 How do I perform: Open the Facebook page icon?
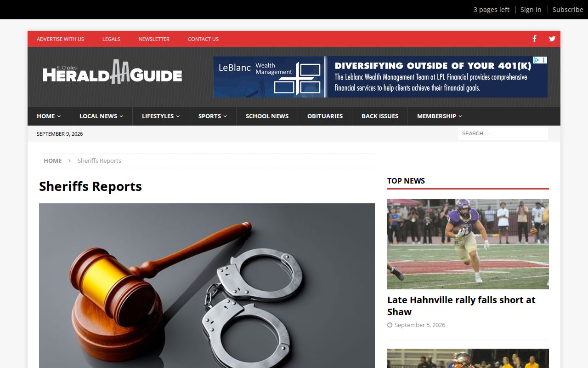pos(534,39)
